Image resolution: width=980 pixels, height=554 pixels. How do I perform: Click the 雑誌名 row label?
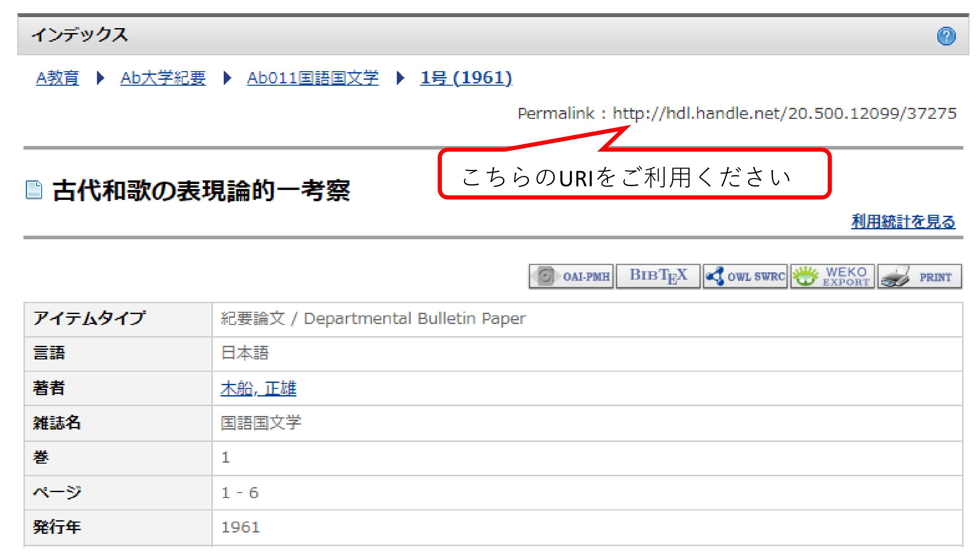pos(57,423)
